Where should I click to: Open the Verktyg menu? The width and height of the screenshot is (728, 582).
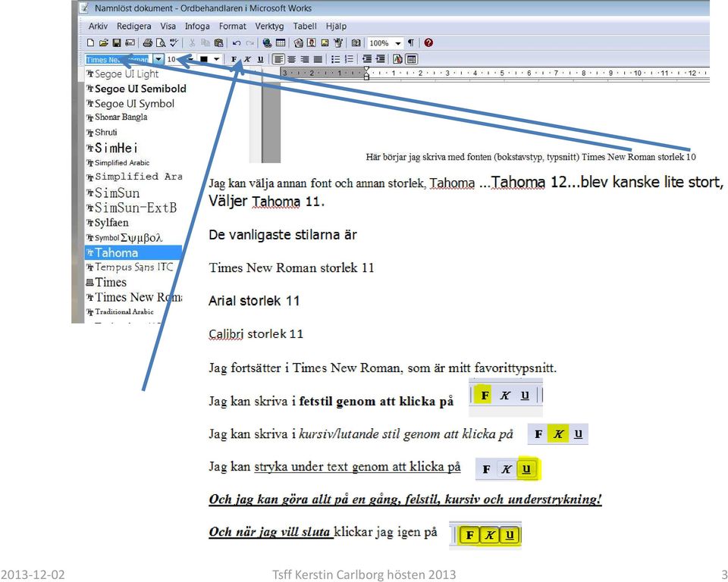269,26
